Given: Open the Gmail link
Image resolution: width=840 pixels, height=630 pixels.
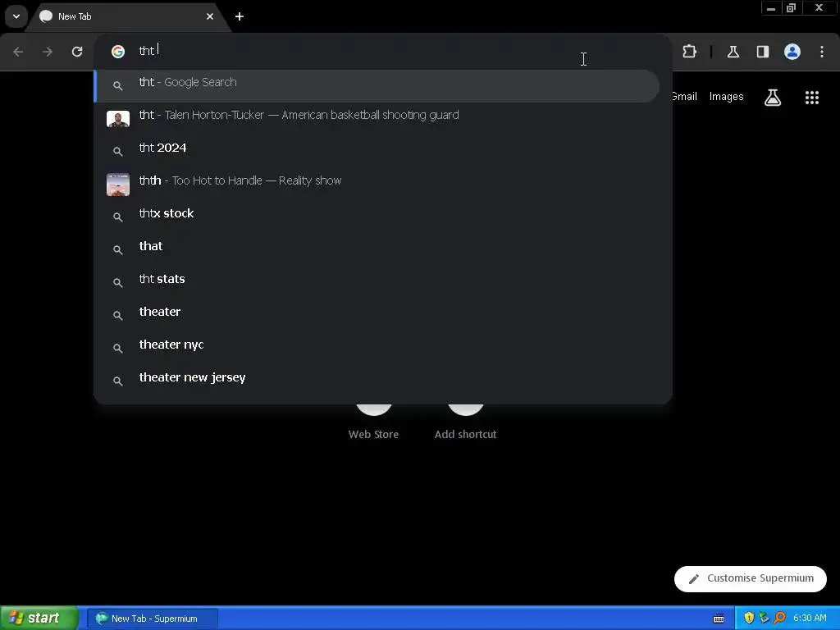Looking at the screenshot, I should tap(684, 97).
